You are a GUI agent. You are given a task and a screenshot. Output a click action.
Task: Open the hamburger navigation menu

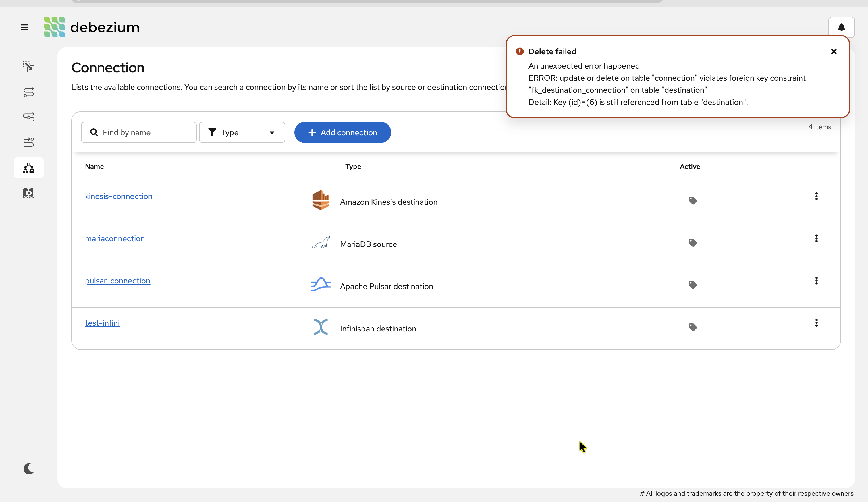24,27
